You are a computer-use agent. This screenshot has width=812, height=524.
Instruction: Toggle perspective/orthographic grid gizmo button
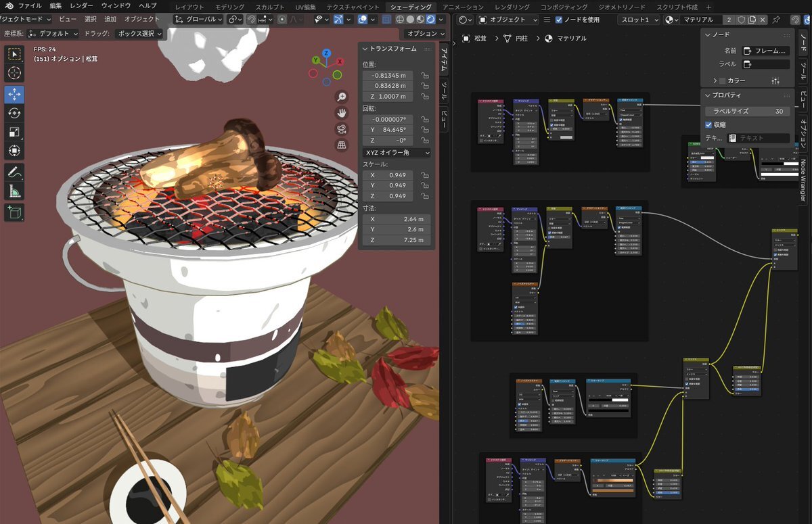342,145
